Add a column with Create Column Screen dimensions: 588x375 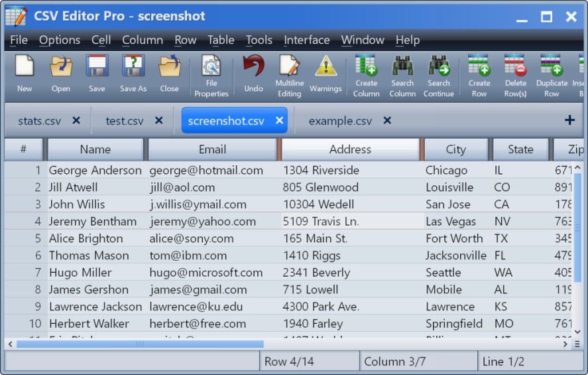coord(366,76)
